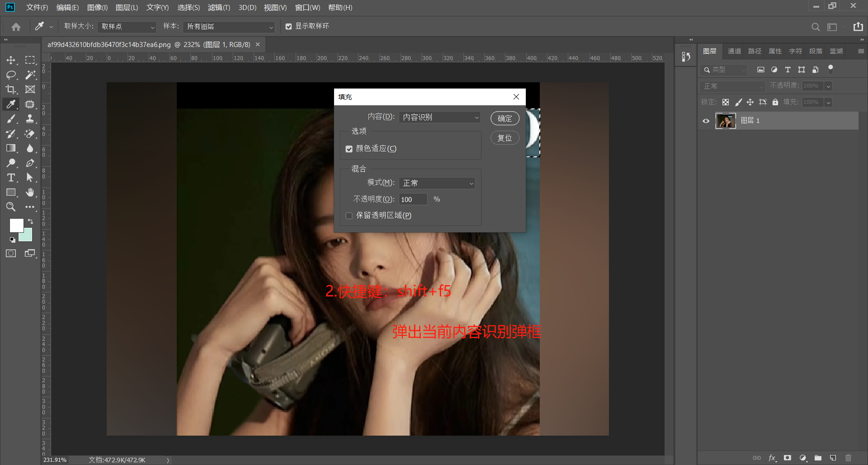868x465 pixels.
Task: Select the Rectangle shape tool
Action: (x=11, y=193)
